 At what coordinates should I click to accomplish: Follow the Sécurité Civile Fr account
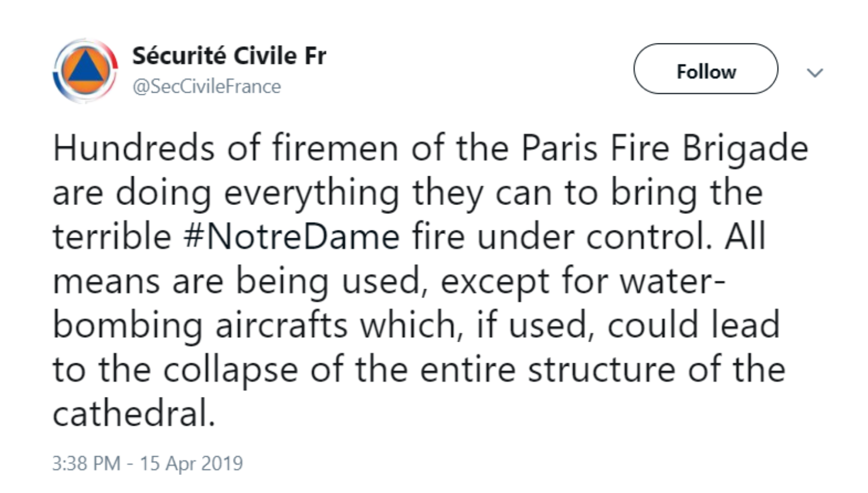tap(705, 71)
